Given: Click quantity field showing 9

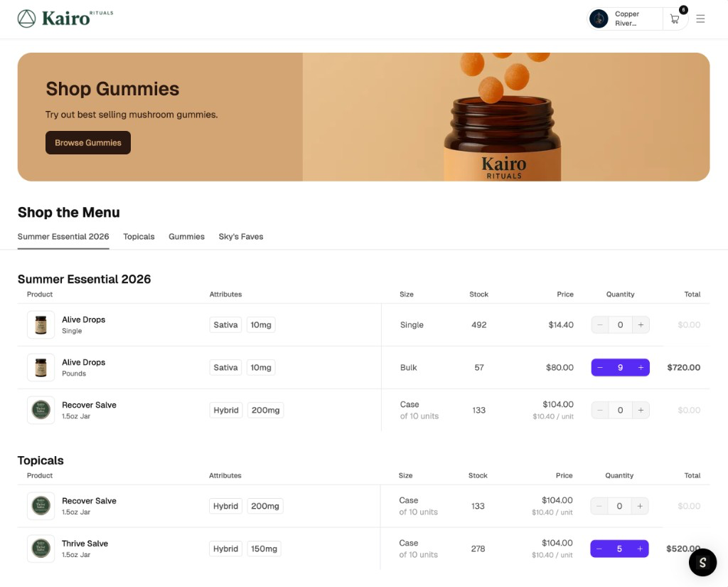Looking at the screenshot, I should [620, 368].
